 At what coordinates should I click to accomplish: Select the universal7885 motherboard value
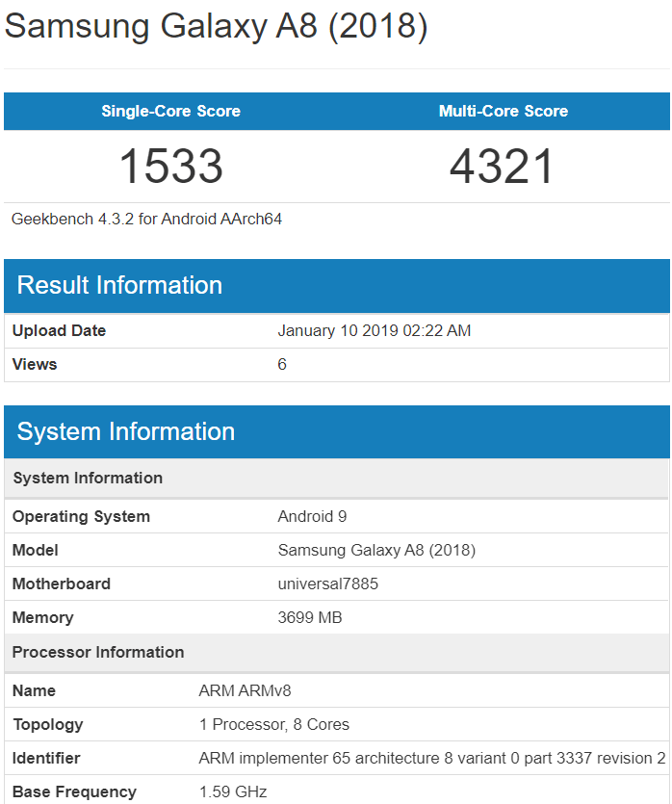pyautogui.click(x=328, y=584)
